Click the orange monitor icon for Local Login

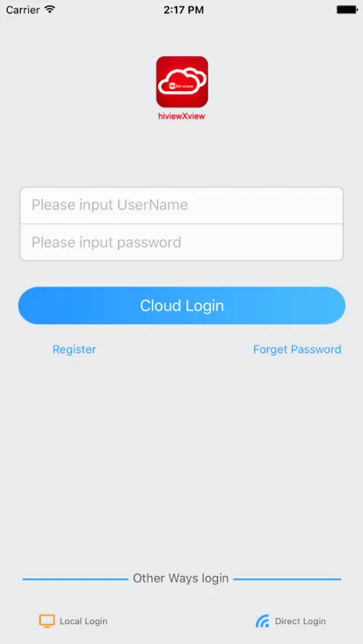point(47,621)
